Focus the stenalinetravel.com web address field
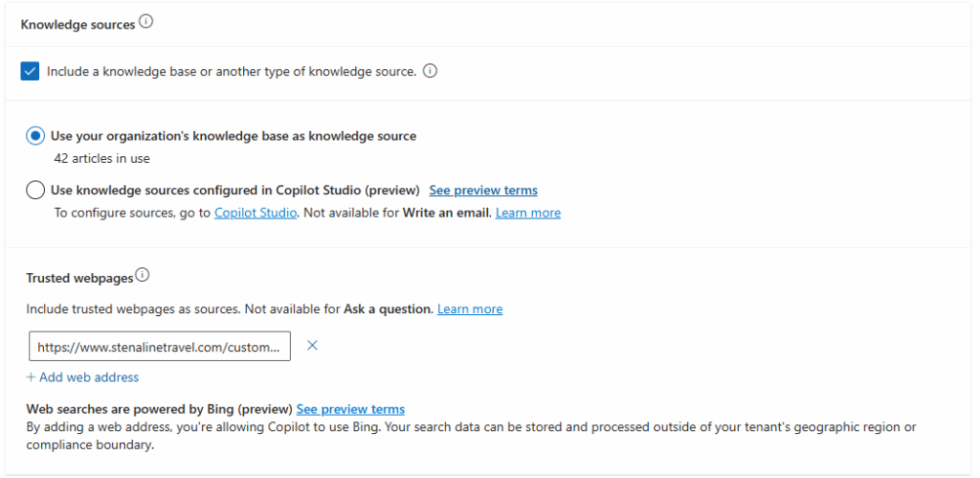Screen dimensions: 980x478 click(160, 347)
